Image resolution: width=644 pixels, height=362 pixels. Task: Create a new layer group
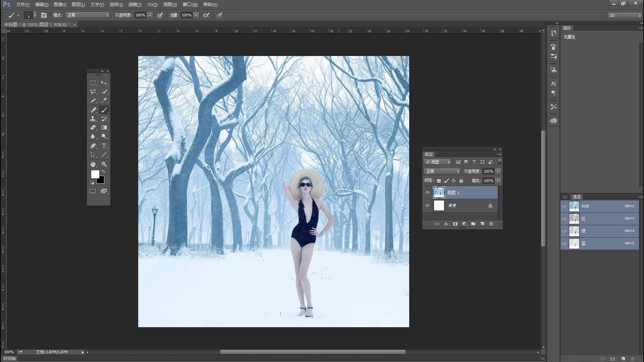473,224
